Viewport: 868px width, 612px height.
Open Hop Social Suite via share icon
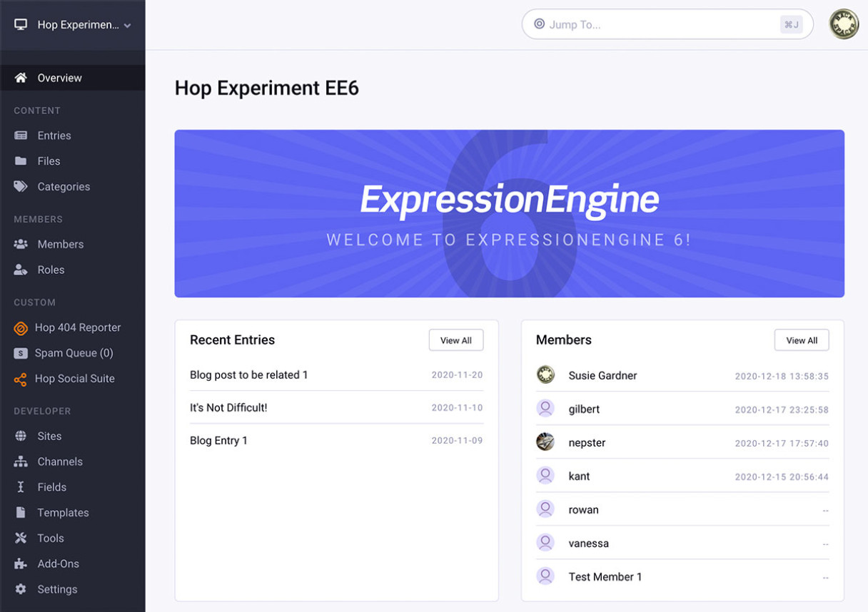pyautogui.click(x=20, y=379)
